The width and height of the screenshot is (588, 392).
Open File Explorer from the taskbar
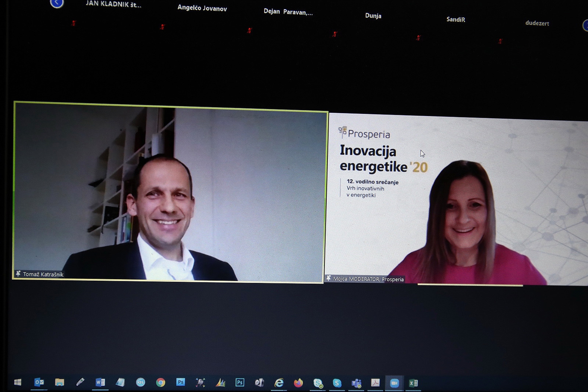coord(59,382)
